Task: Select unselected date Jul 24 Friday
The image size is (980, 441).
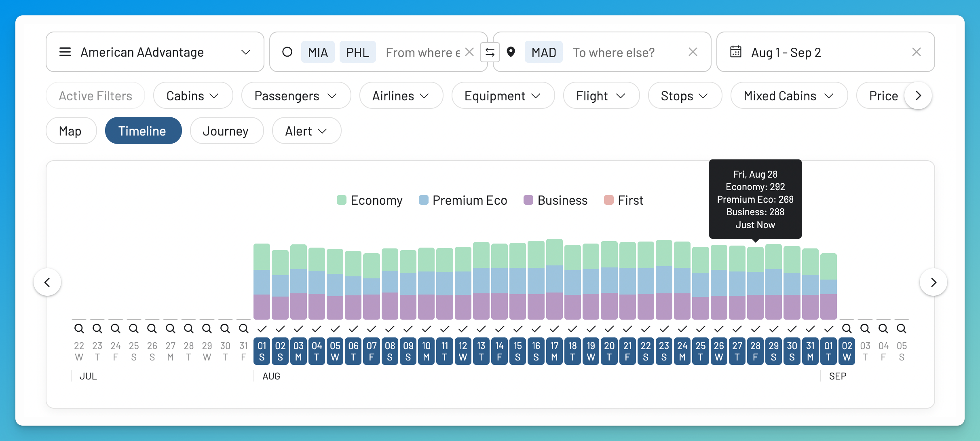Action: (x=116, y=351)
